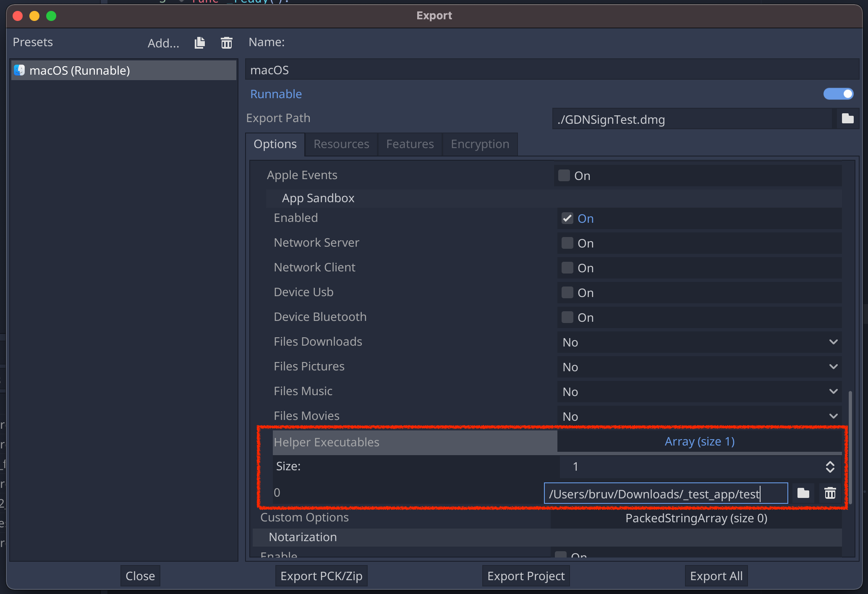
Task: Delete the macOS preset using trash icon
Action: coord(226,42)
